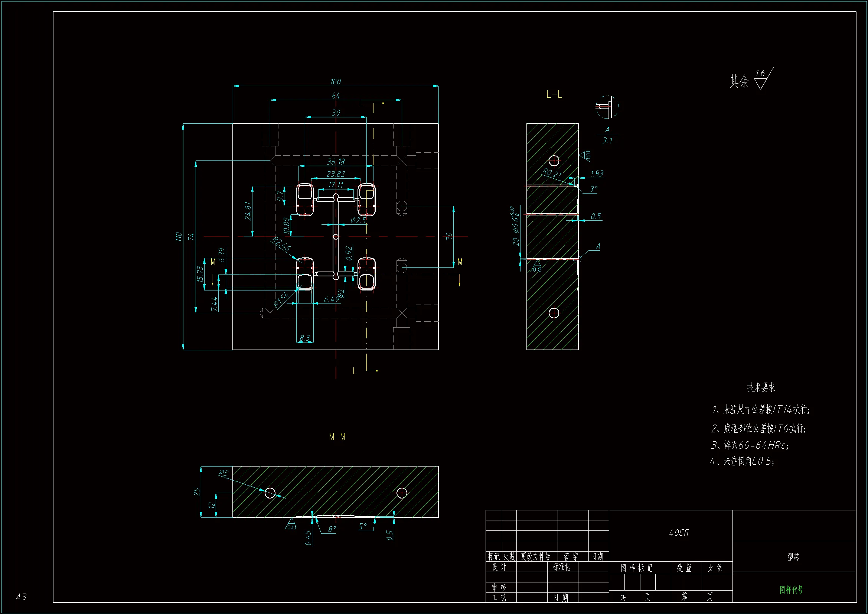This screenshot has width=868, height=614.
Task: Select the 型芯 part name cell
Action: [x=793, y=557]
